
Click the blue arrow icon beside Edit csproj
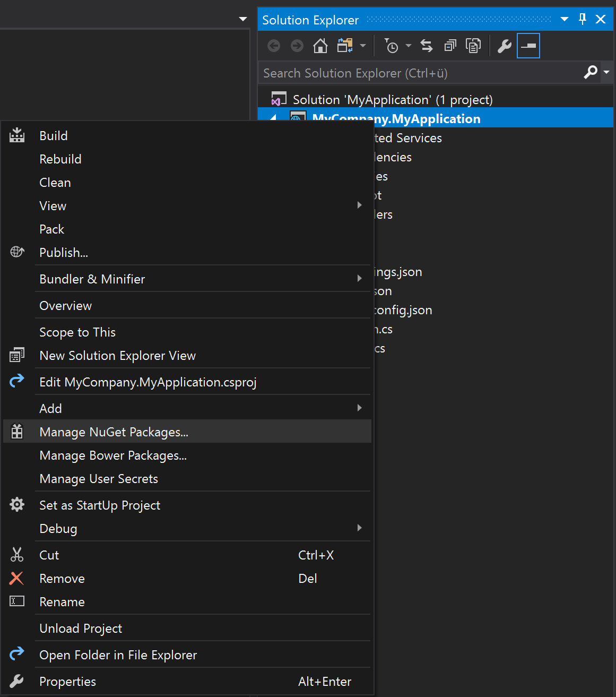(17, 381)
